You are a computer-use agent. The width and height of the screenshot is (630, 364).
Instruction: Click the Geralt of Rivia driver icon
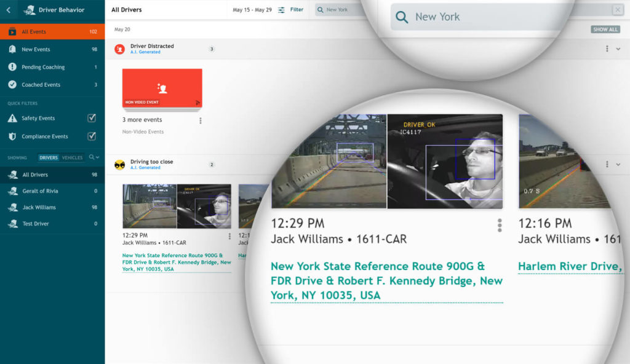pos(13,191)
